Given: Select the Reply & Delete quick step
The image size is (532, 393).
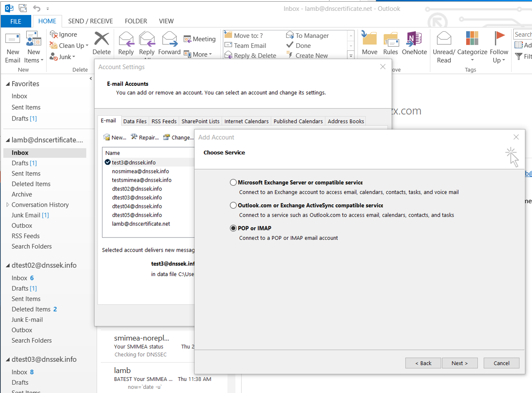Looking at the screenshot, I should pyautogui.click(x=250, y=56).
